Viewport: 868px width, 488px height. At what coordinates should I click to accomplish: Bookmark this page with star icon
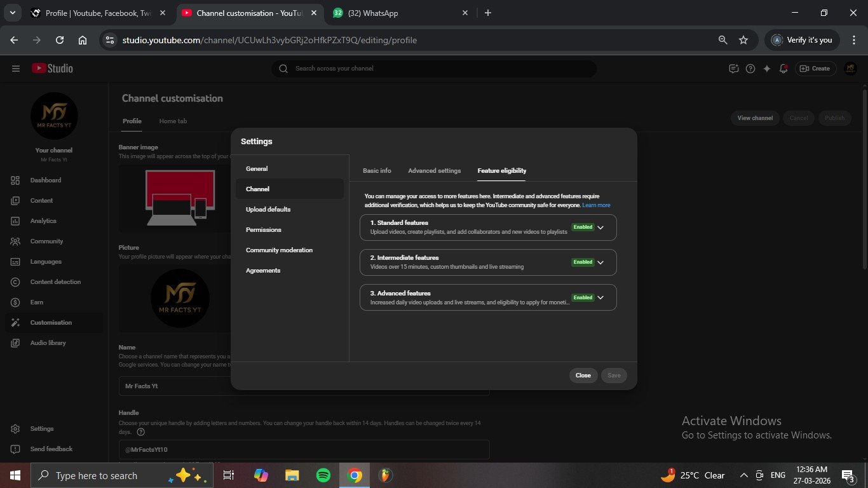tap(743, 40)
